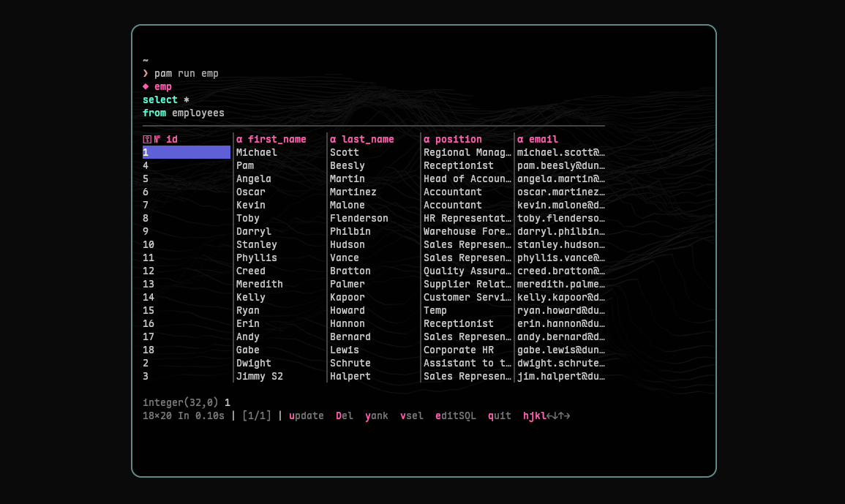Click the update command in the status bar
The height and width of the screenshot is (504, 845).
307,415
